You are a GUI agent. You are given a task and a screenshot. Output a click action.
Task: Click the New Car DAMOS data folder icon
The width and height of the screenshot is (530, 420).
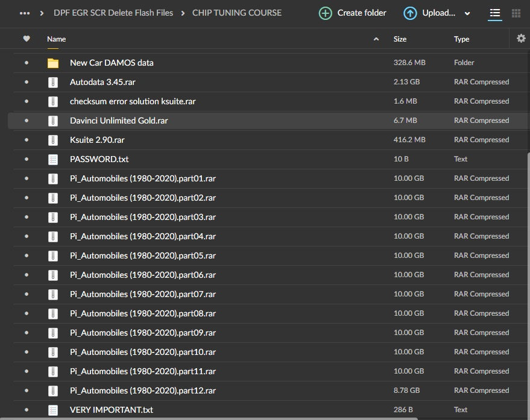pos(53,63)
